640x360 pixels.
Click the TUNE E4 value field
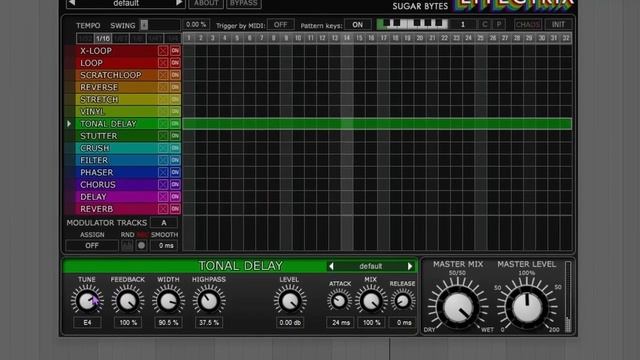(87, 322)
